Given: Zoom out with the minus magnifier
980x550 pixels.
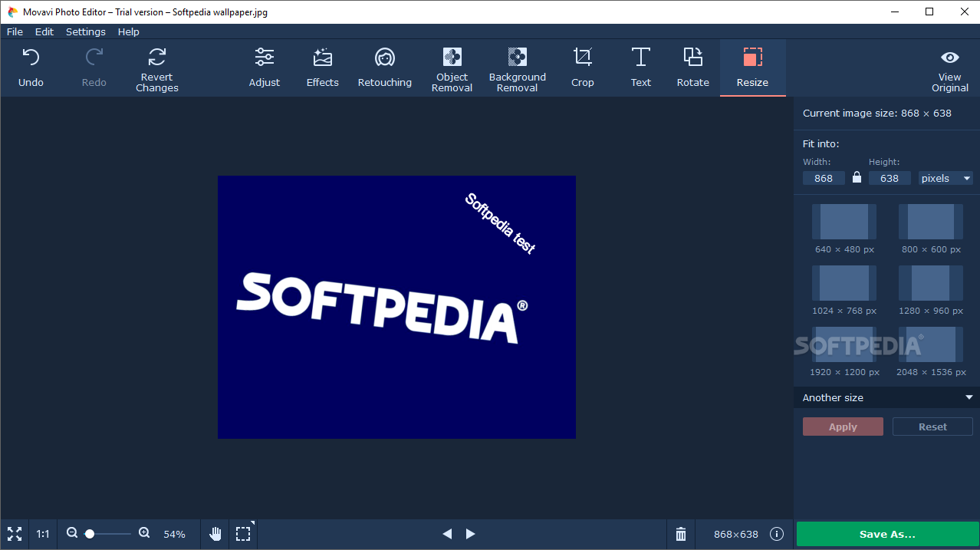Looking at the screenshot, I should [72, 533].
